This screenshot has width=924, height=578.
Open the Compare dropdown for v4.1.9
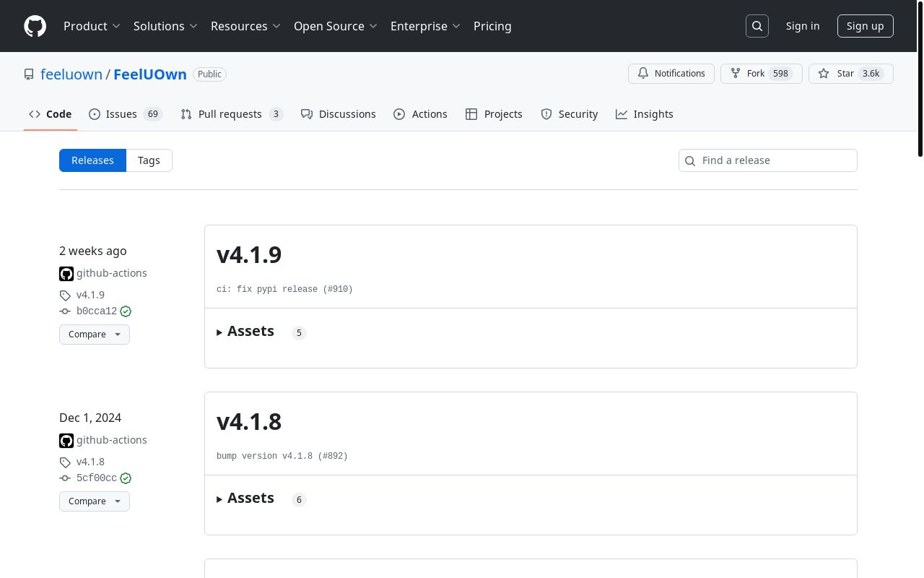[95, 335]
